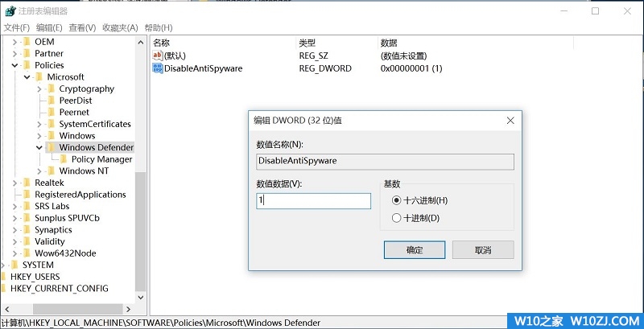Click the (默认) string value icon
The image size is (644, 329).
157,56
